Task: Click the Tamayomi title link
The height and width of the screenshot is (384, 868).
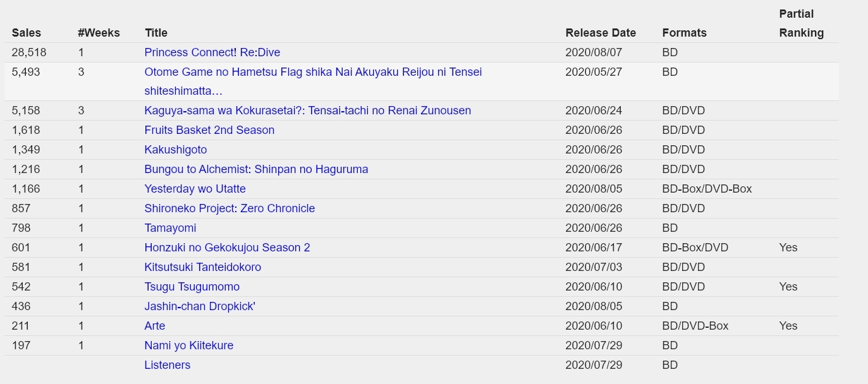Action: tap(170, 228)
